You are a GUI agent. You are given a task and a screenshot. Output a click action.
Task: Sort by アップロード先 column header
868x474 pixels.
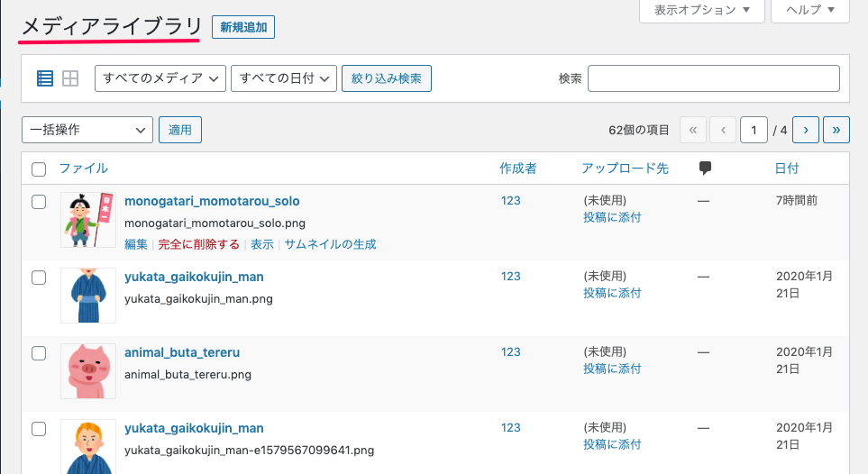[625, 169]
